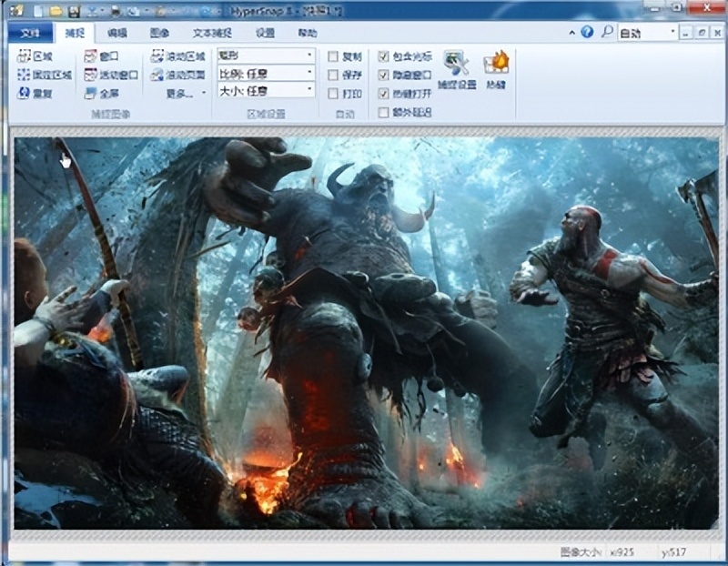
Task: Click the y: 517 image height status value
Action: (x=673, y=552)
